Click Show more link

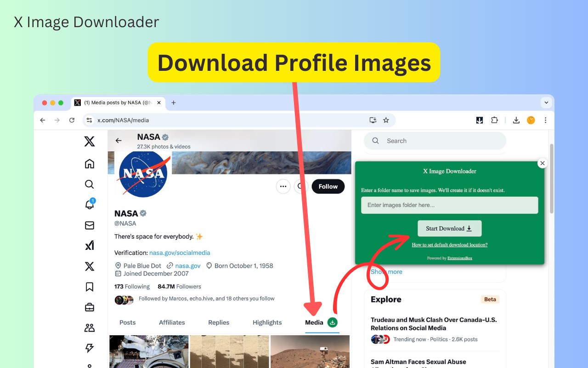pos(386,271)
